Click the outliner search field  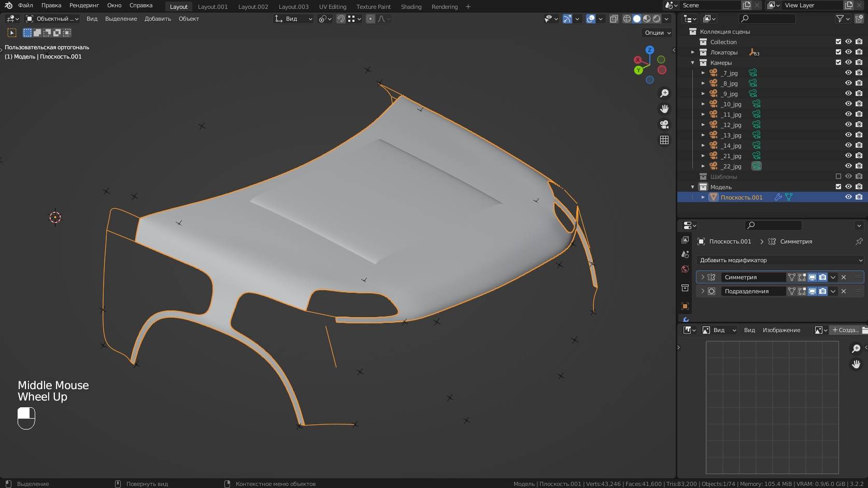pyautogui.click(x=769, y=19)
